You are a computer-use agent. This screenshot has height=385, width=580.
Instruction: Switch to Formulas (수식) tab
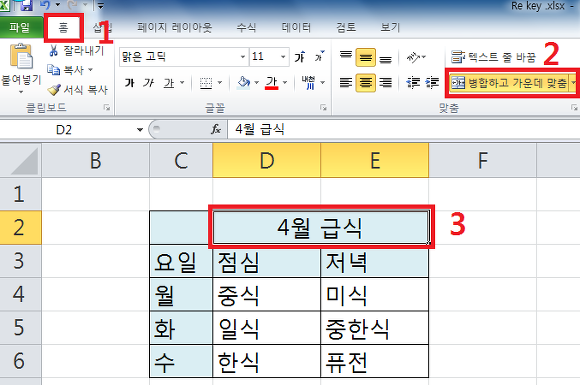pos(246,27)
